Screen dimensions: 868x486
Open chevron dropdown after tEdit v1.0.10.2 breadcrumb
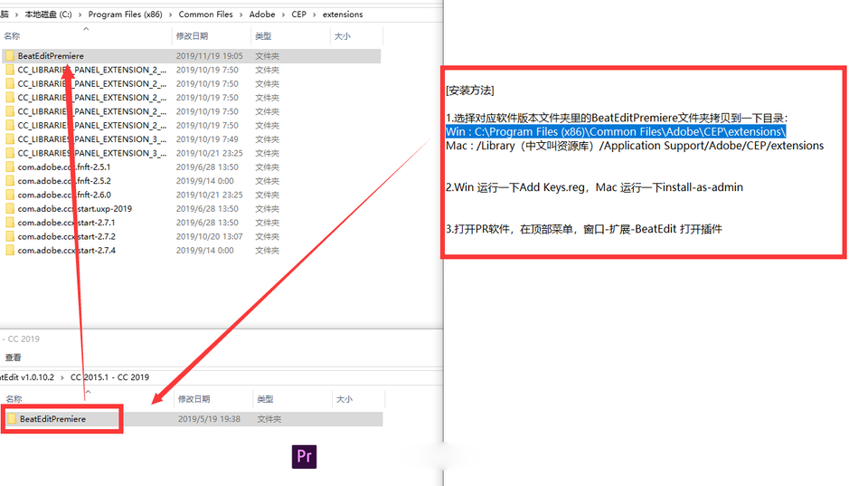pos(62,377)
